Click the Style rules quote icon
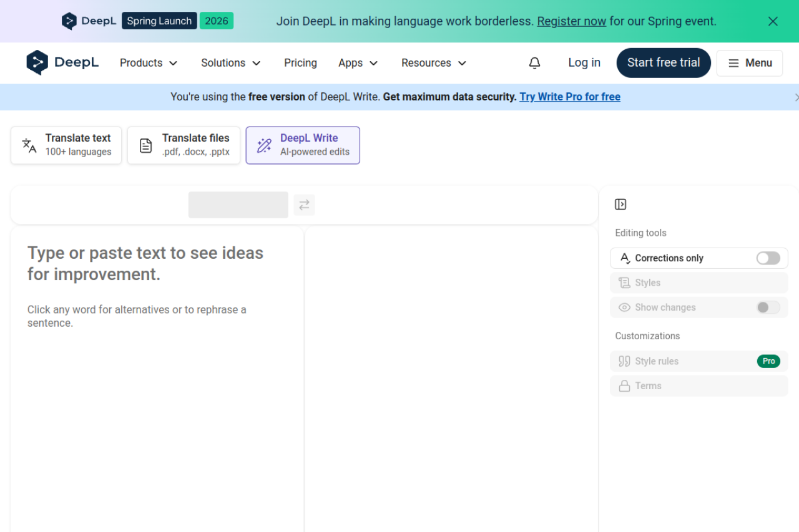 coord(624,361)
